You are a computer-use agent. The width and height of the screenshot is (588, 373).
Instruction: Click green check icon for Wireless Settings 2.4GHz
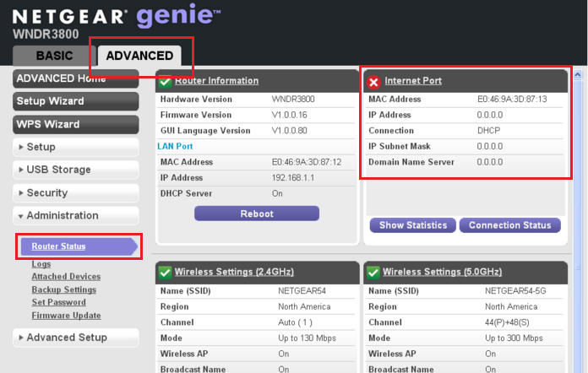(x=165, y=273)
